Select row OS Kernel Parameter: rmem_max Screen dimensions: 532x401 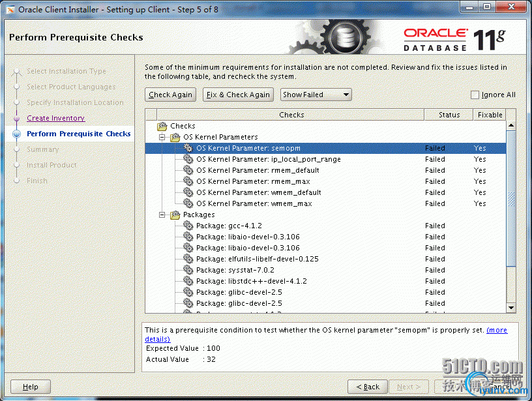[326, 181]
